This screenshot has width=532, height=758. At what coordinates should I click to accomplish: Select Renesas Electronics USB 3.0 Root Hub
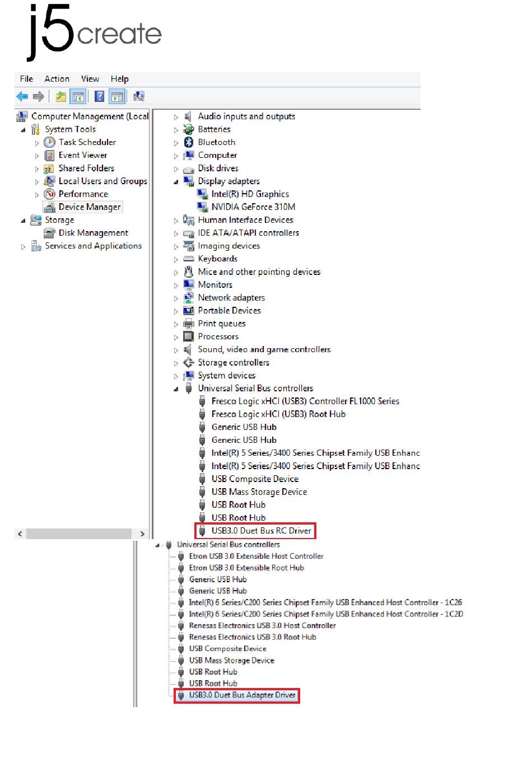click(253, 637)
